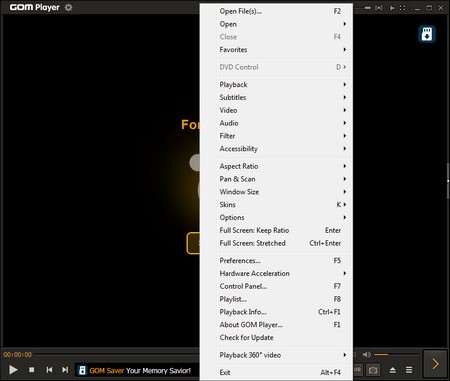Click the GOM Player logo title

point(35,7)
